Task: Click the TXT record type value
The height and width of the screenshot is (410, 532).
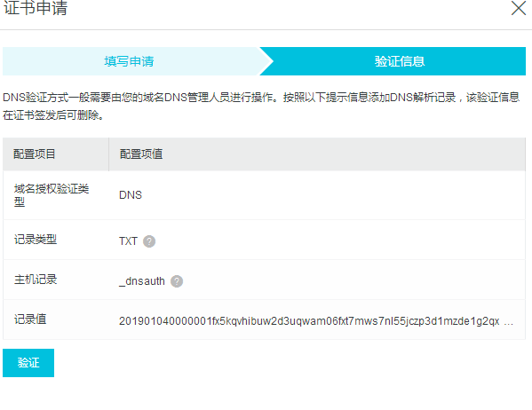Action: tap(128, 241)
